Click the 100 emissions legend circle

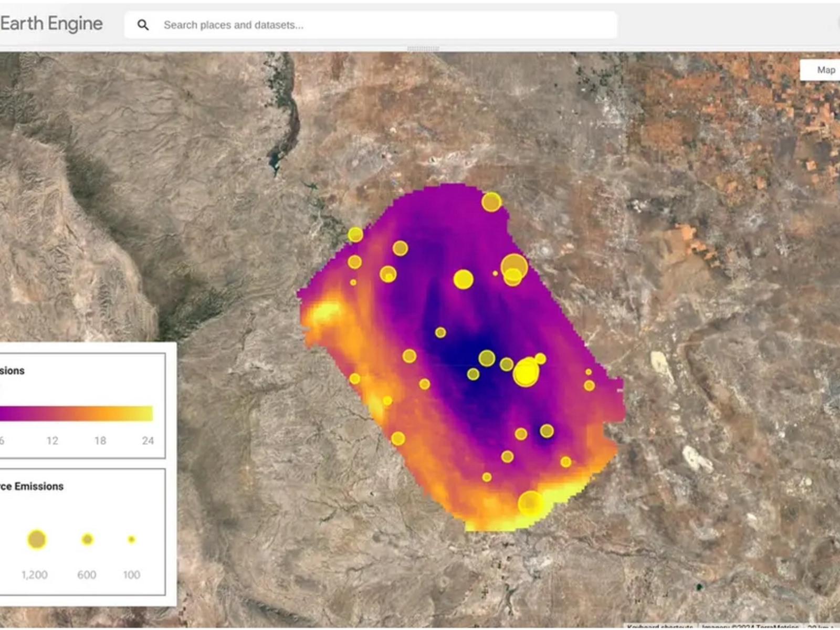[131, 539]
